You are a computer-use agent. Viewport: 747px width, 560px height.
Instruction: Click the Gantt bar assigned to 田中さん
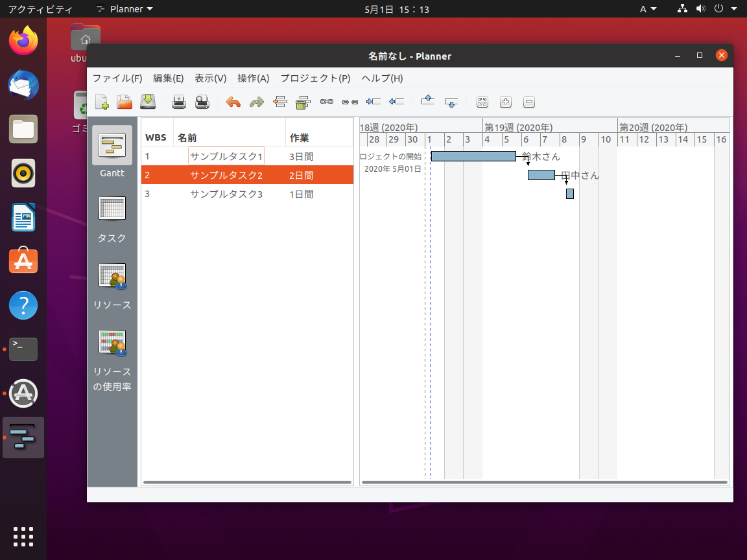(541, 175)
